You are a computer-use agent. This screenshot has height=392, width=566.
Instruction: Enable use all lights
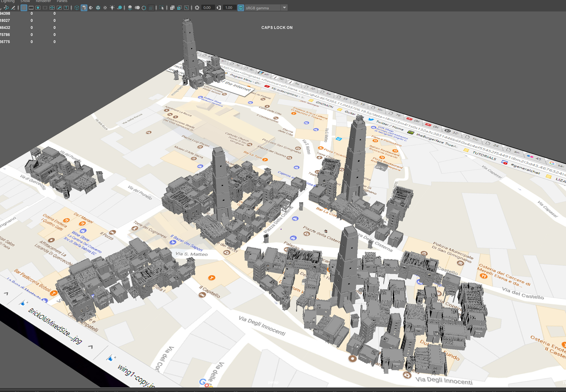click(x=112, y=8)
